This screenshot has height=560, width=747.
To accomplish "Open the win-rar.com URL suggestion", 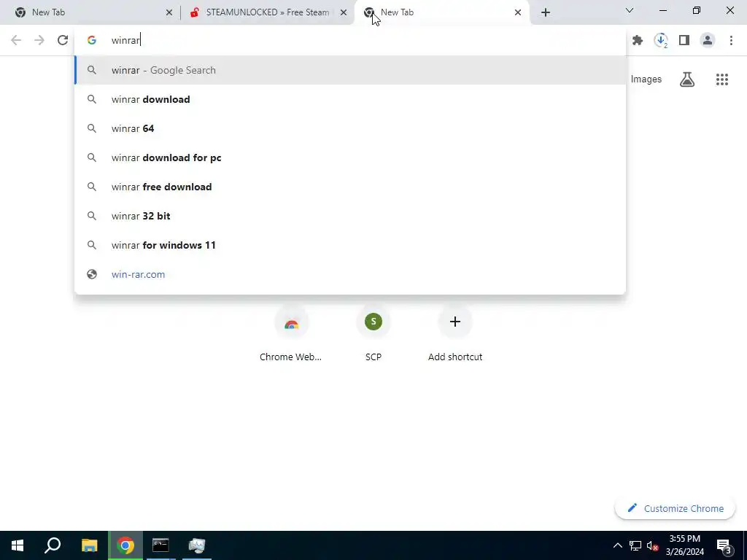I will pyautogui.click(x=350, y=274).
